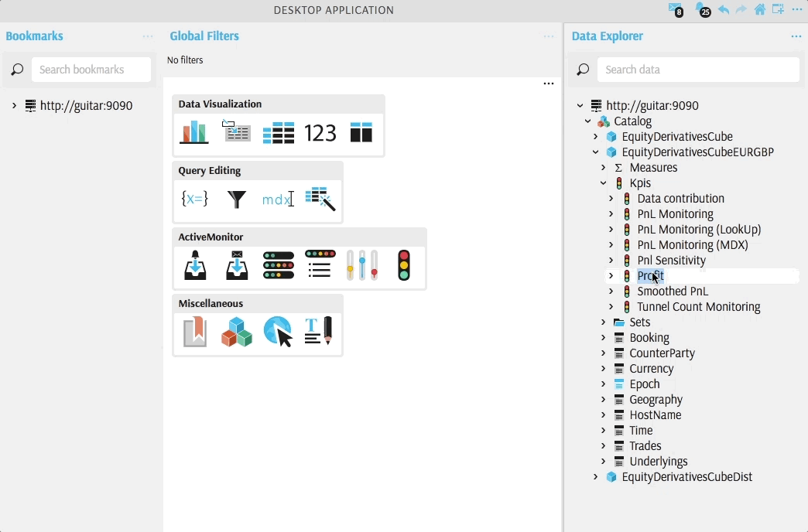
Task: Click the bookmarks search magnifier icon
Action: coord(17,70)
